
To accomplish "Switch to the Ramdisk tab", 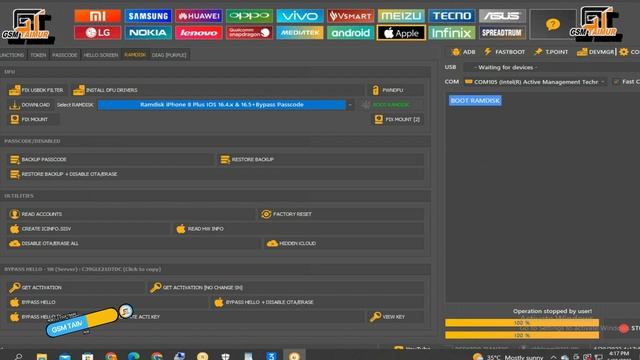I will (135, 55).
